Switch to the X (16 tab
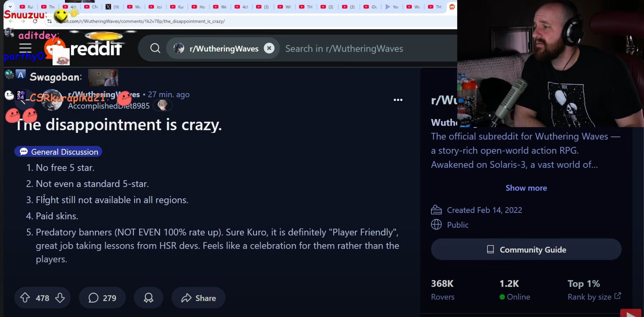This screenshot has height=317, width=644. [x=112, y=7]
